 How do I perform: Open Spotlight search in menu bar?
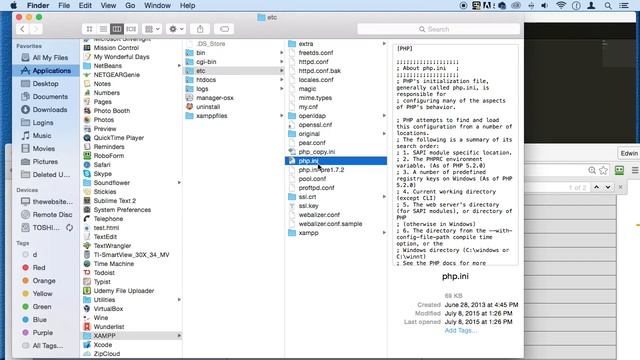[x=608, y=5]
